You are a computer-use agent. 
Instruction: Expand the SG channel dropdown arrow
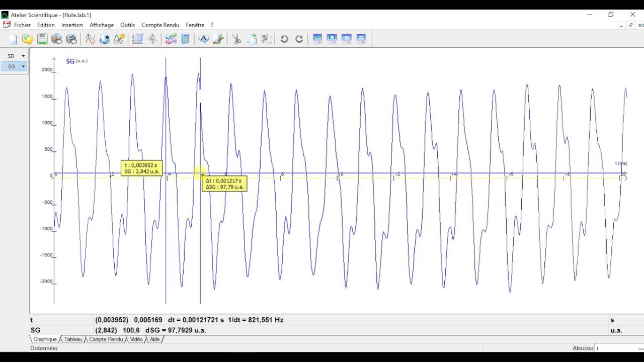(x=23, y=66)
